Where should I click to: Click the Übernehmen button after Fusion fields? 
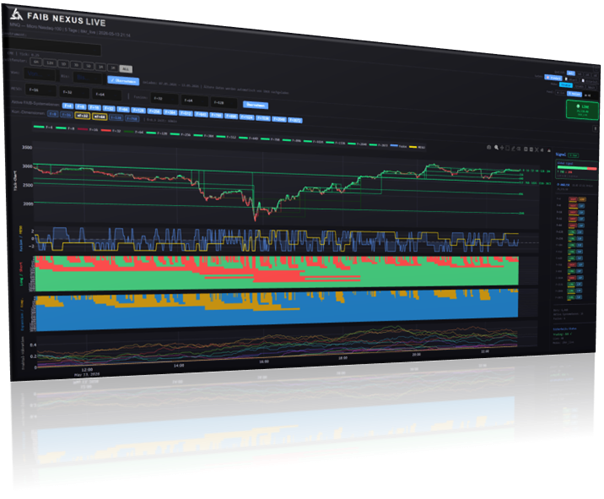(x=255, y=105)
